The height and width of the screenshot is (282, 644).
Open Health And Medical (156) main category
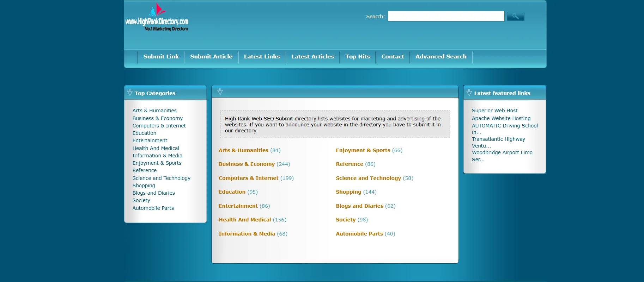(x=245, y=220)
